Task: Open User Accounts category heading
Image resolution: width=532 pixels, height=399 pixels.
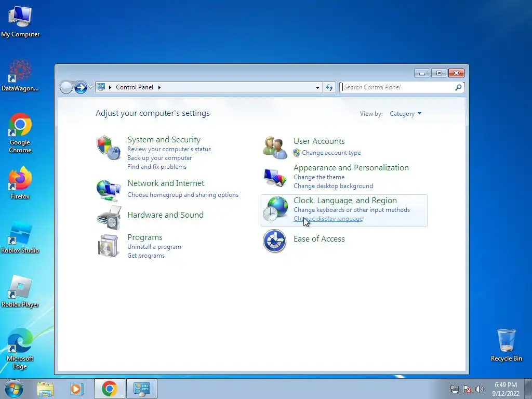Action: pos(319,141)
